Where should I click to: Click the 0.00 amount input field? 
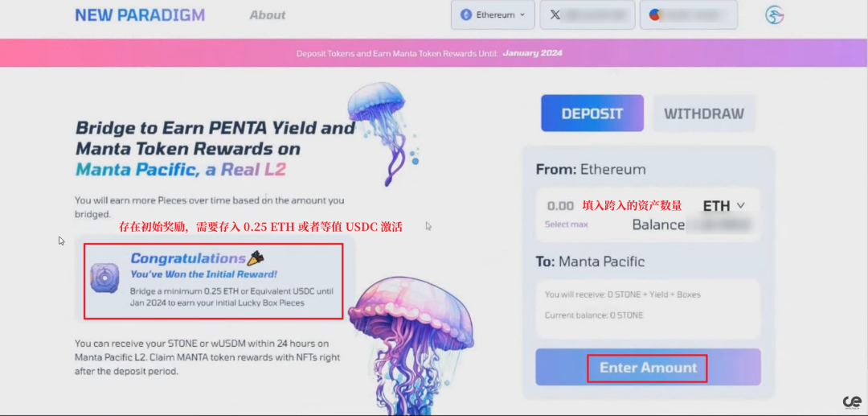(x=560, y=206)
